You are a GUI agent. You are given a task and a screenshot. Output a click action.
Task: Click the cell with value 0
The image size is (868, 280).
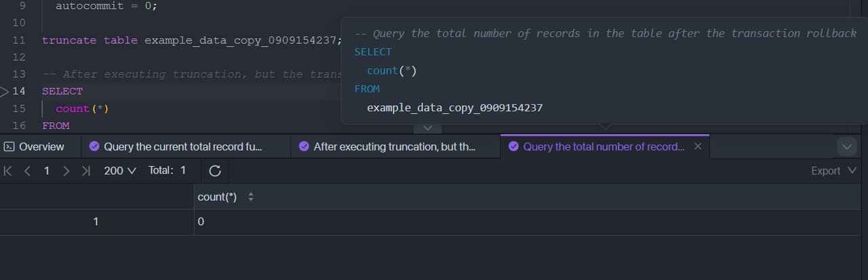[201, 222]
